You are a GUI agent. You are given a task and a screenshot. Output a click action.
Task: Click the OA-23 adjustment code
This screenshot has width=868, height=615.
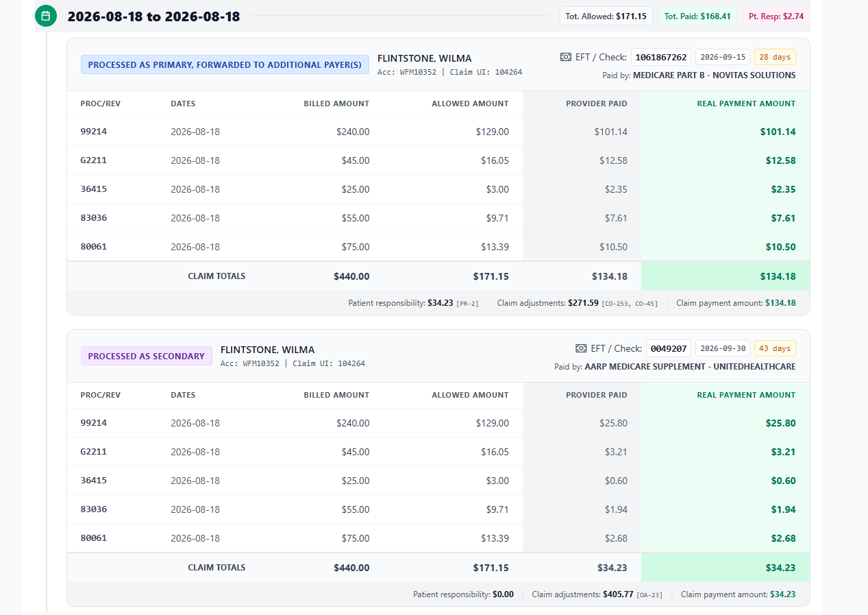[651, 595]
